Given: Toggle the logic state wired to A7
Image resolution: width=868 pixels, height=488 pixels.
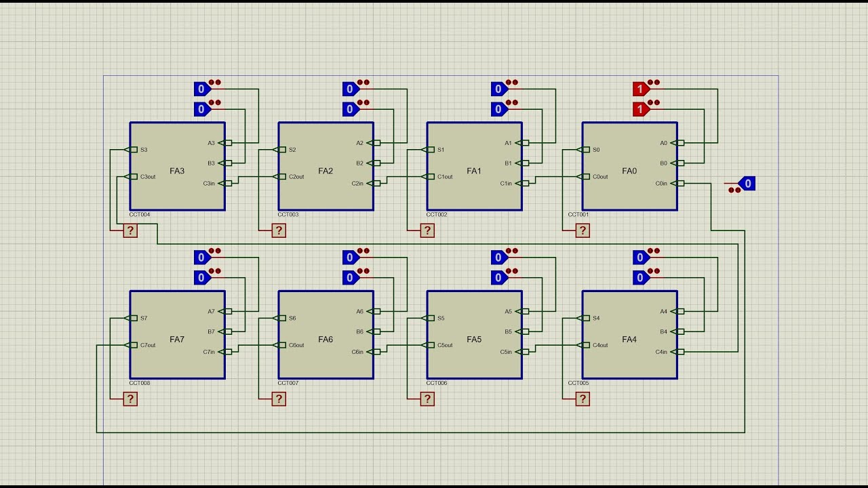Looking at the screenshot, I should (x=202, y=258).
